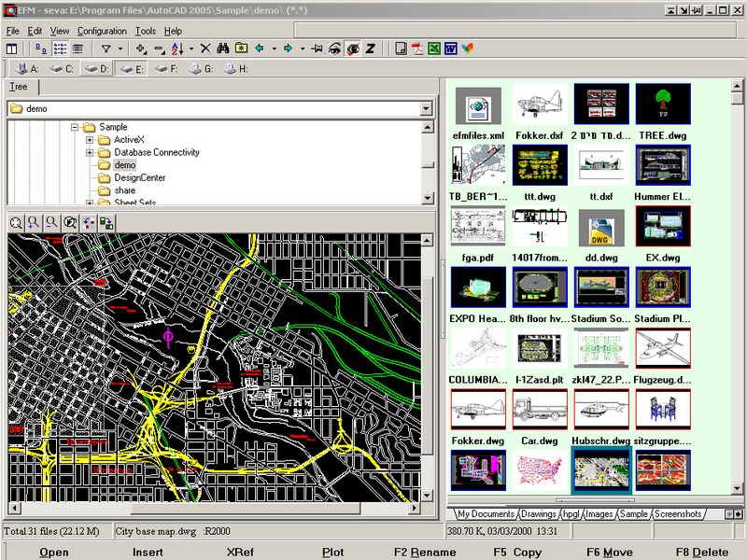
Task: Click the minus deselect-files icon
Action: [160, 49]
